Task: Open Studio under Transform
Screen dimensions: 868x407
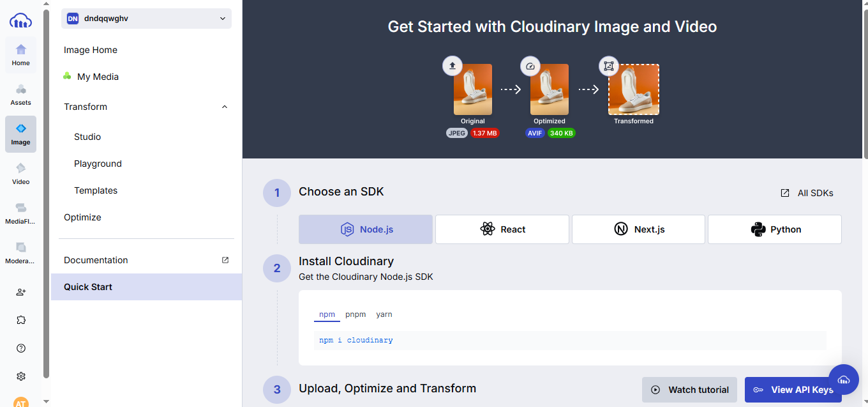Action: point(87,137)
